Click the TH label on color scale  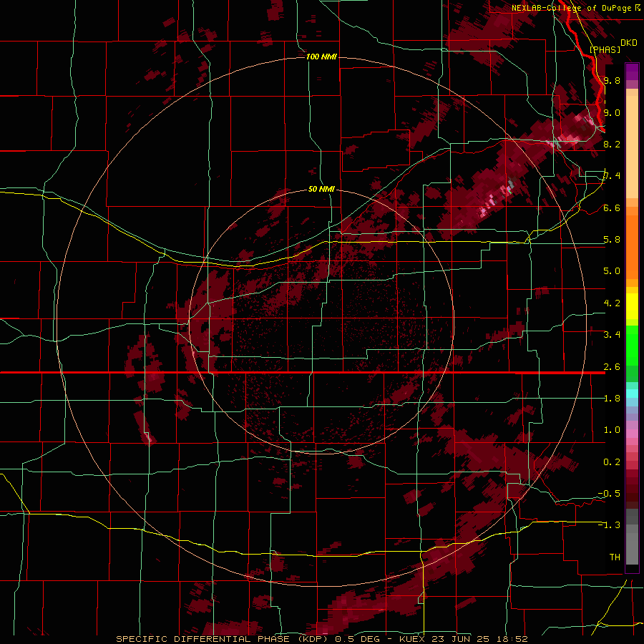(x=615, y=557)
